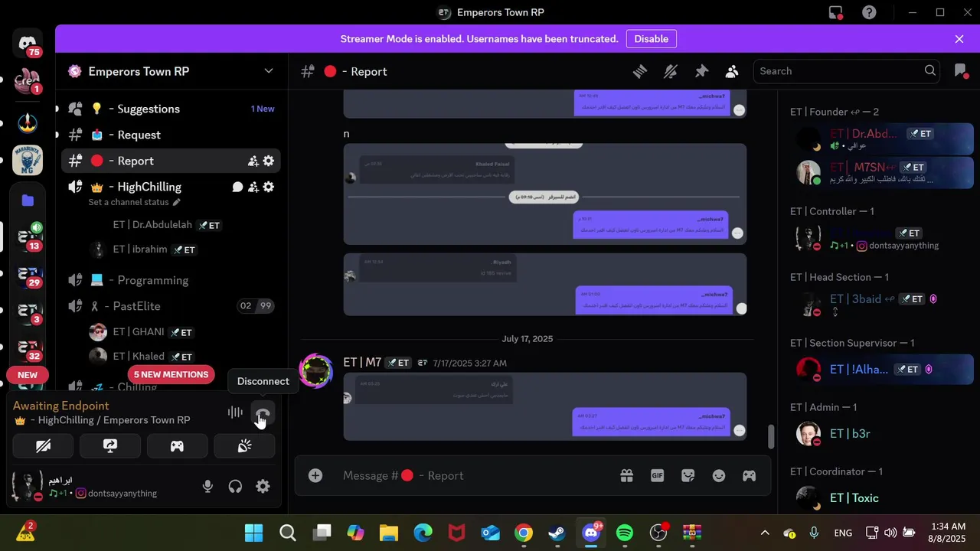
Task: Open the GIF picker
Action: click(x=657, y=476)
